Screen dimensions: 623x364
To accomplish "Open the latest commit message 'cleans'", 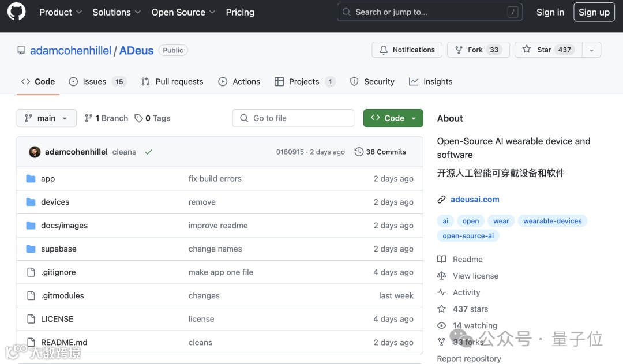I will [x=124, y=152].
